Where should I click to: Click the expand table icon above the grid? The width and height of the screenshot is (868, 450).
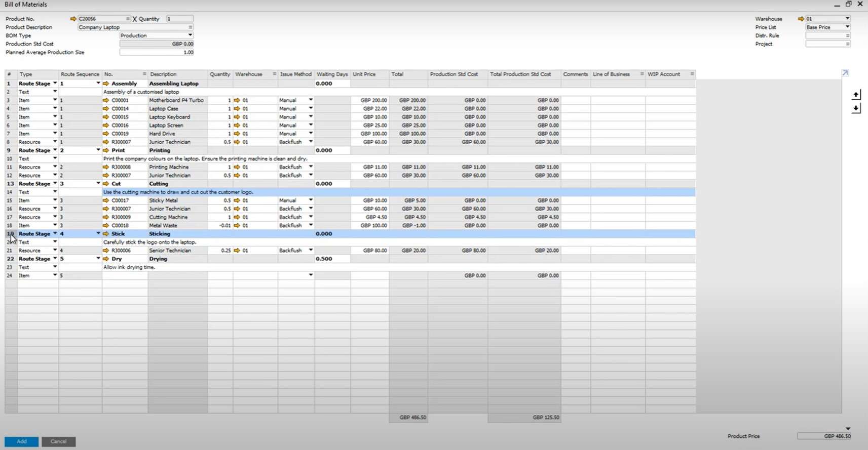845,73
